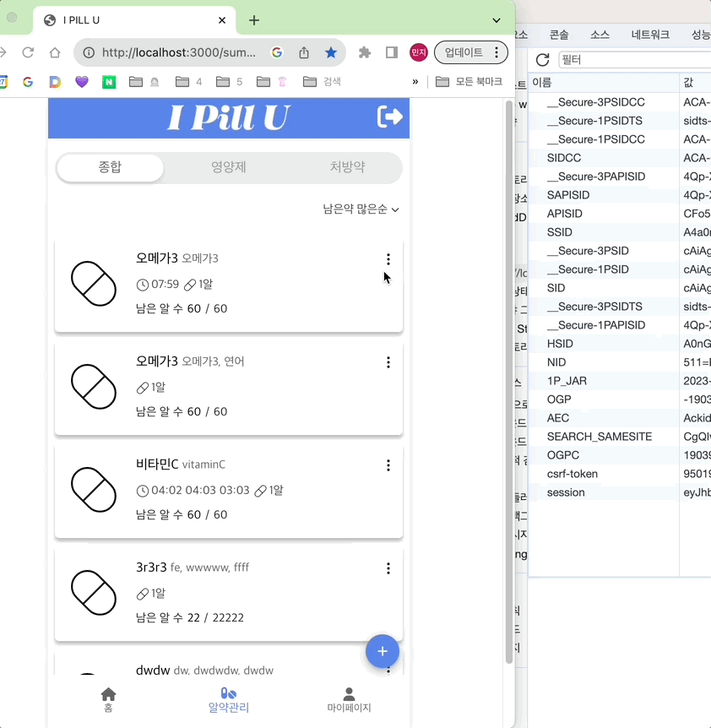Click the pill image on 3r3r3 card
Viewport: 711px width, 728px height.
[94, 593]
